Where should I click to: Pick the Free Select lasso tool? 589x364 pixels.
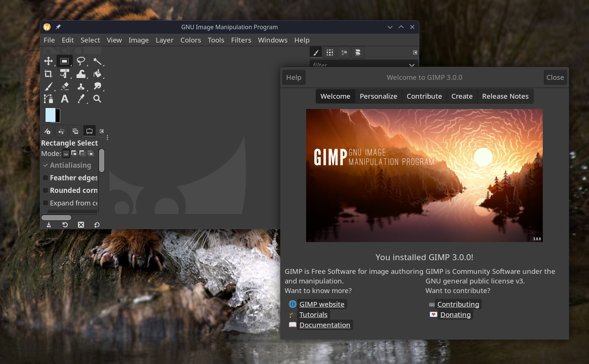coord(81,61)
